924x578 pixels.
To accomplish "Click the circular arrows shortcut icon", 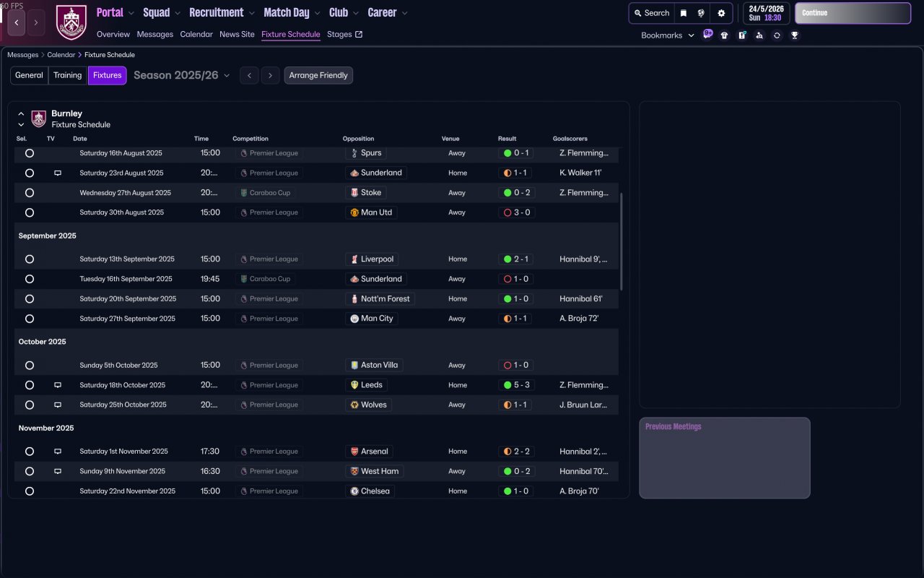I will 777,35.
